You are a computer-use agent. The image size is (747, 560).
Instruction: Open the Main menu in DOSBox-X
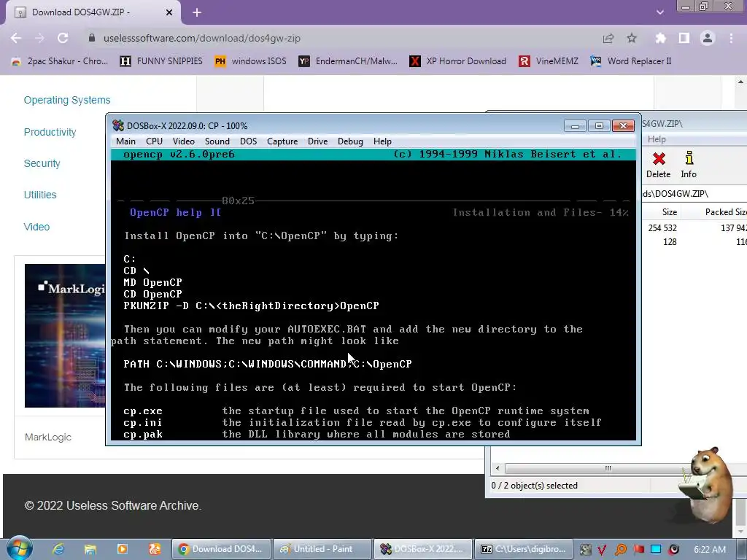tap(125, 141)
